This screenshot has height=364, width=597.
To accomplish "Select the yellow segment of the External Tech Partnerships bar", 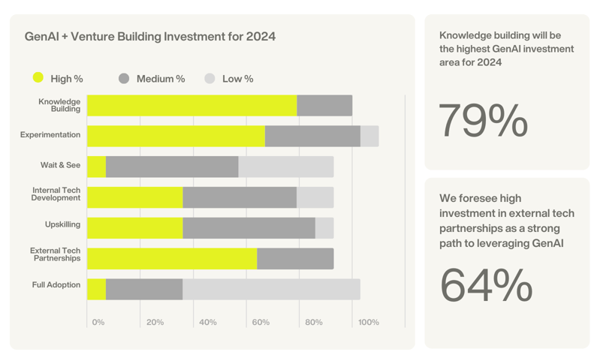I will (172, 258).
